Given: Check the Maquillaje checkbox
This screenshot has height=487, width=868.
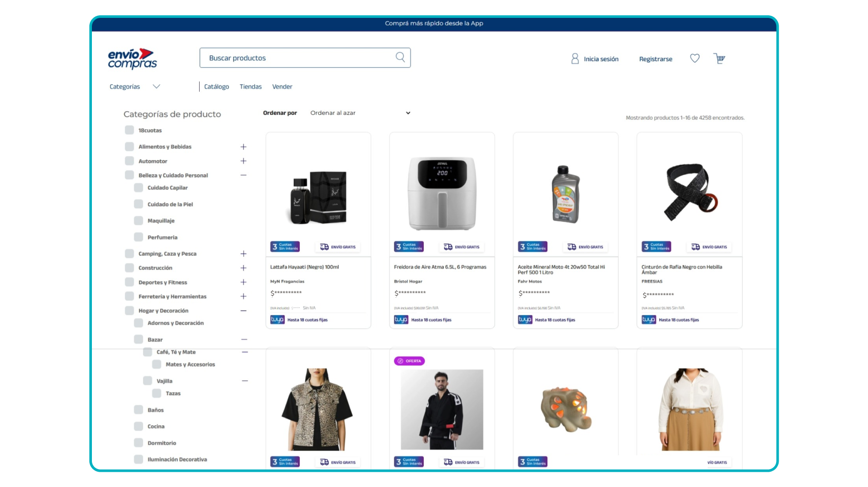Looking at the screenshot, I should [x=138, y=221].
